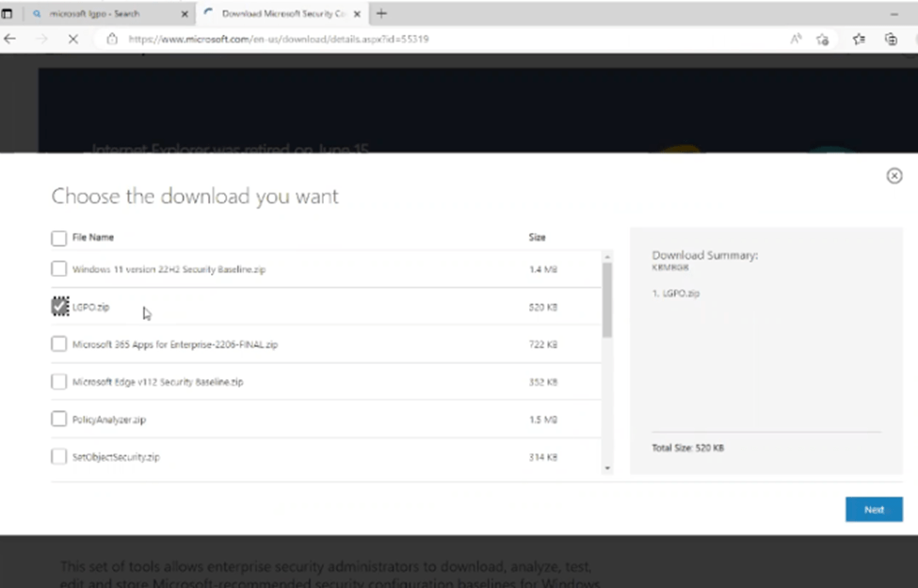This screenshot has width=918, height=588.
Task: Add this page to favorites
Action: (x=823, y=39)
